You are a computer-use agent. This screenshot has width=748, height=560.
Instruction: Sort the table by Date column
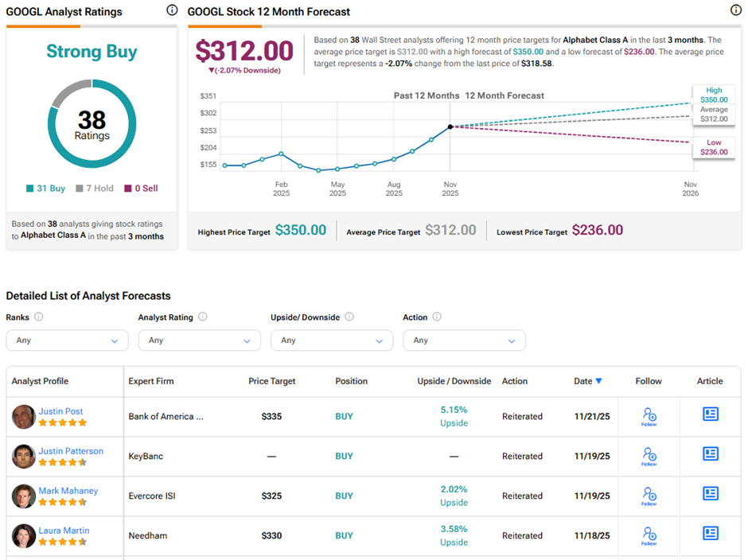pyautogui.click(x=587, y=381)
